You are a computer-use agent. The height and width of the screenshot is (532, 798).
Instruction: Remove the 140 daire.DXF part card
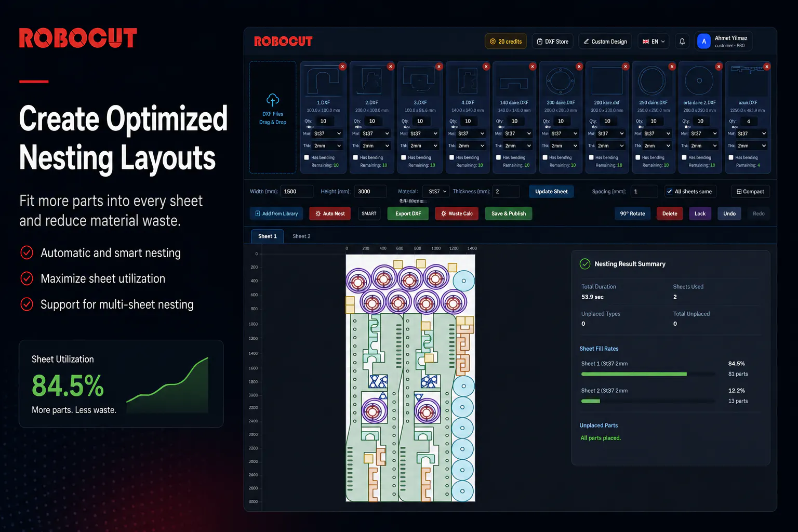point(533,66)
